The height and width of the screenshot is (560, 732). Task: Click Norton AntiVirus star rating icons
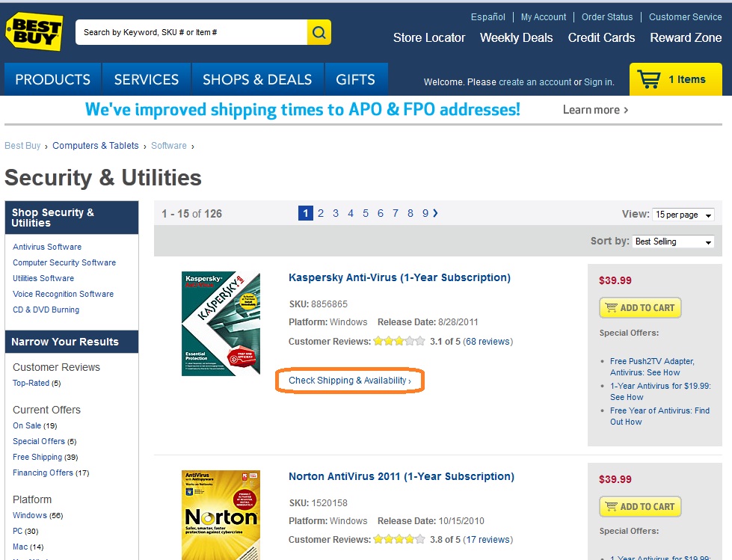coord(399,540)
